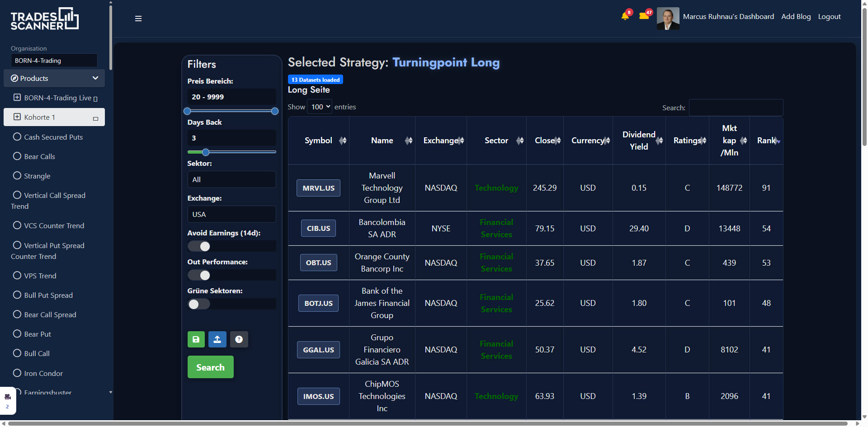This screenshot has height=427, width=868.
Task: Open the Sektor All dropdown
Action: click(x=231, y=179)
